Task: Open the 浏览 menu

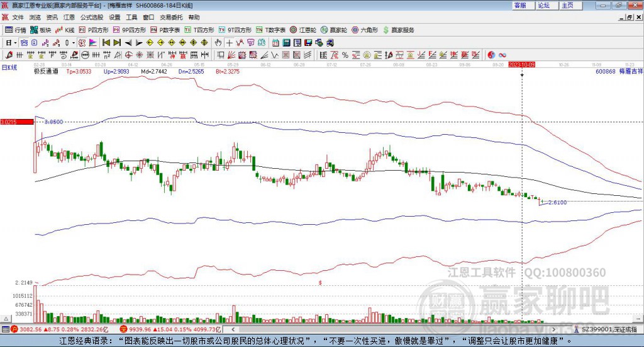Action: pyautogui.click(x=35, y=17)
